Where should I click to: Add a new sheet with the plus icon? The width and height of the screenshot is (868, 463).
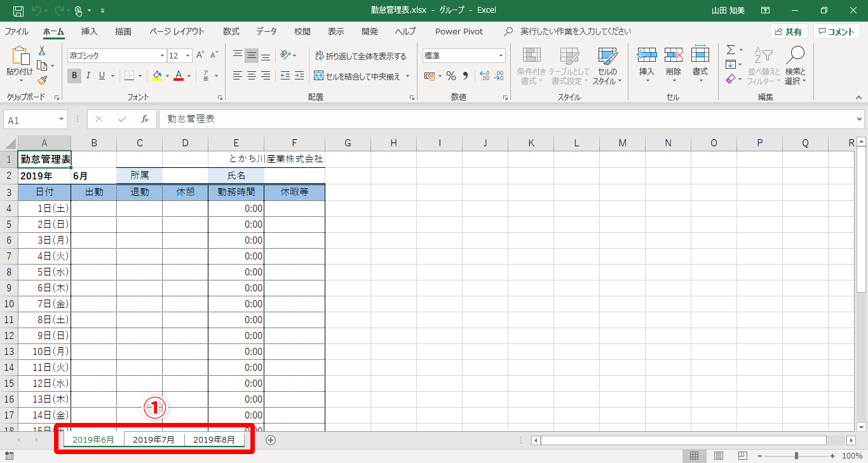tap(271, 439)
